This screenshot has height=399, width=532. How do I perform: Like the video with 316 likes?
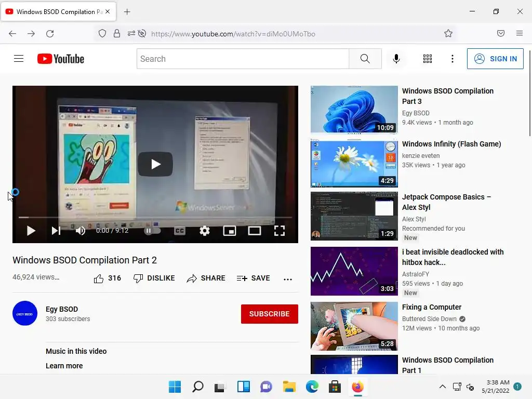click(x=107, y=278)
